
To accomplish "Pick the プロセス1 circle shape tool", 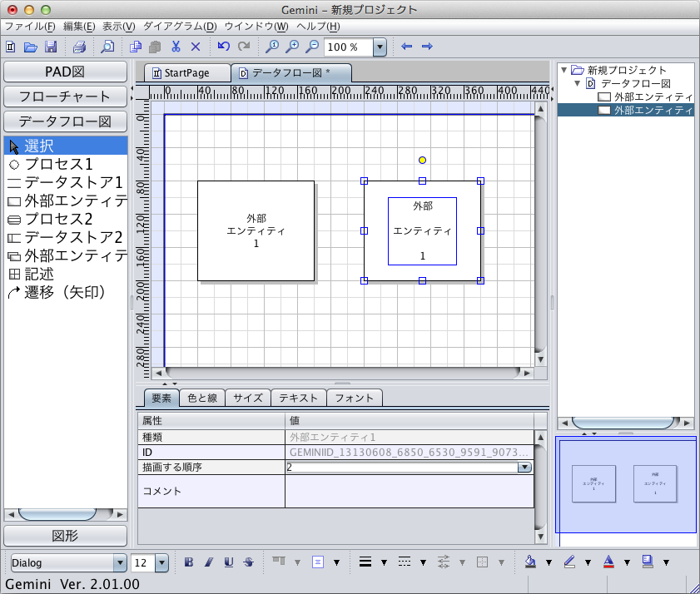I will pos(66,164).
